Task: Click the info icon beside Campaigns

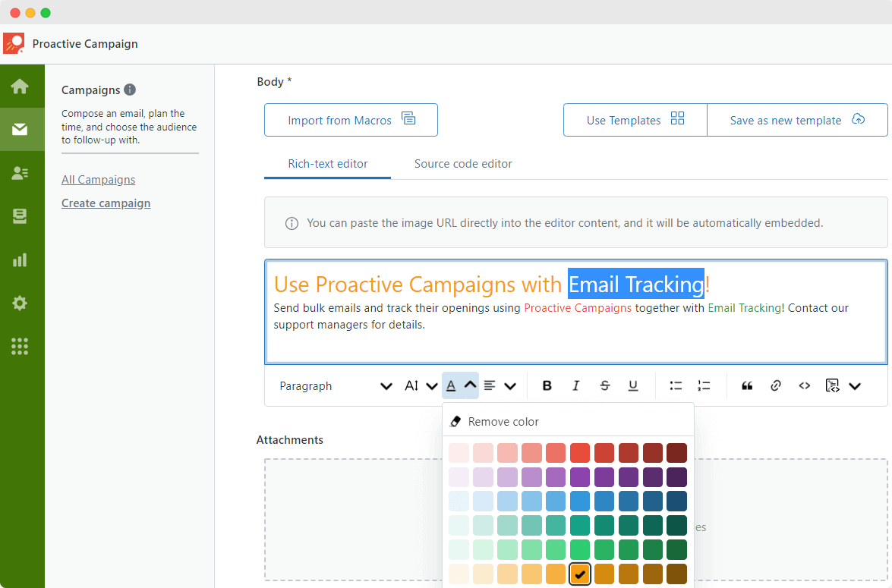Action: point(130,90)
